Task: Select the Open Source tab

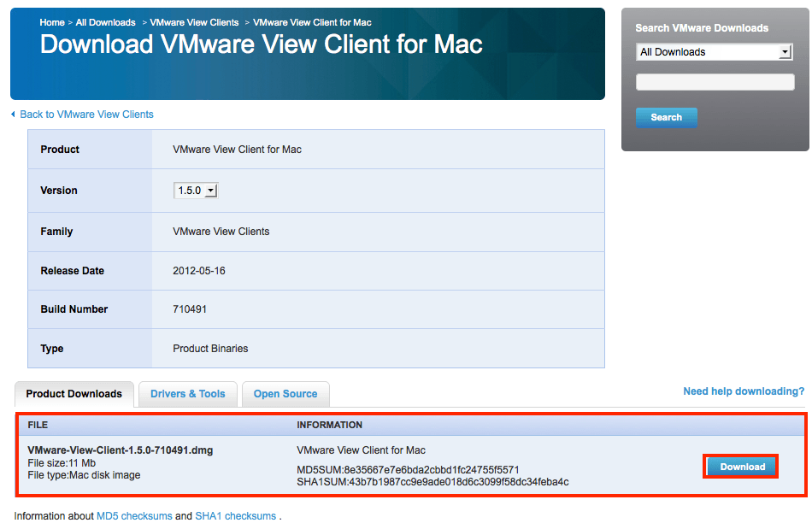Action: tap(285, 394)
